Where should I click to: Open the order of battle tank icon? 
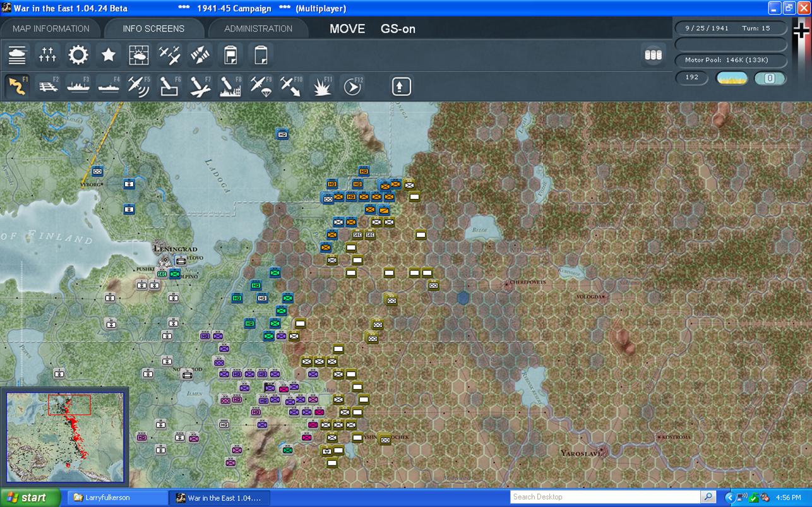pos(17,56)
